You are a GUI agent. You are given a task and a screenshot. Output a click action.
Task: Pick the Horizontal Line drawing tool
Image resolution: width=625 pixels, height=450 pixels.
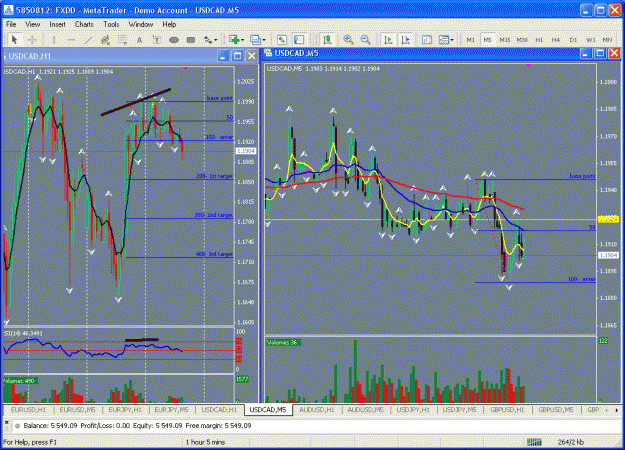coord(71,40)
